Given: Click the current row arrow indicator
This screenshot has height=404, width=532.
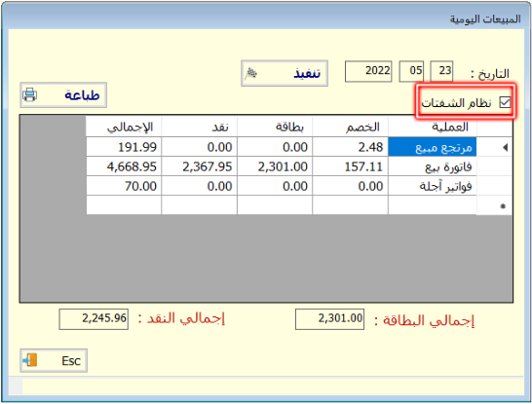Looking at the screenshot, I should point(505,147).
